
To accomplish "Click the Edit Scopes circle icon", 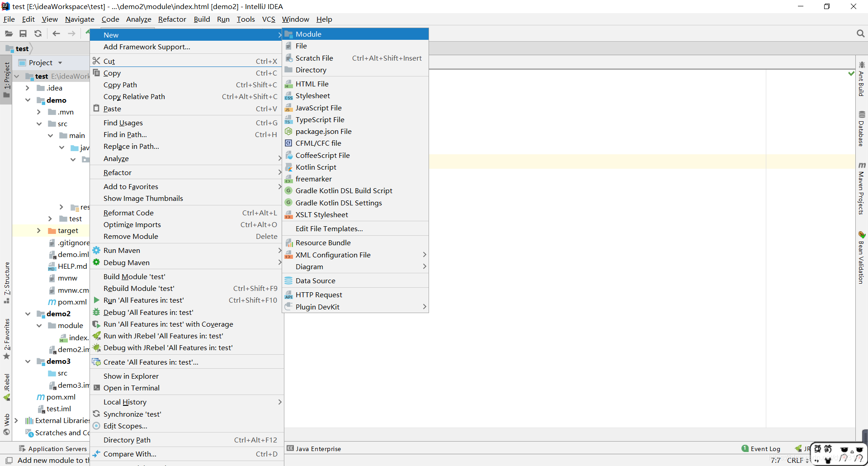I will [x=96, y=426].
